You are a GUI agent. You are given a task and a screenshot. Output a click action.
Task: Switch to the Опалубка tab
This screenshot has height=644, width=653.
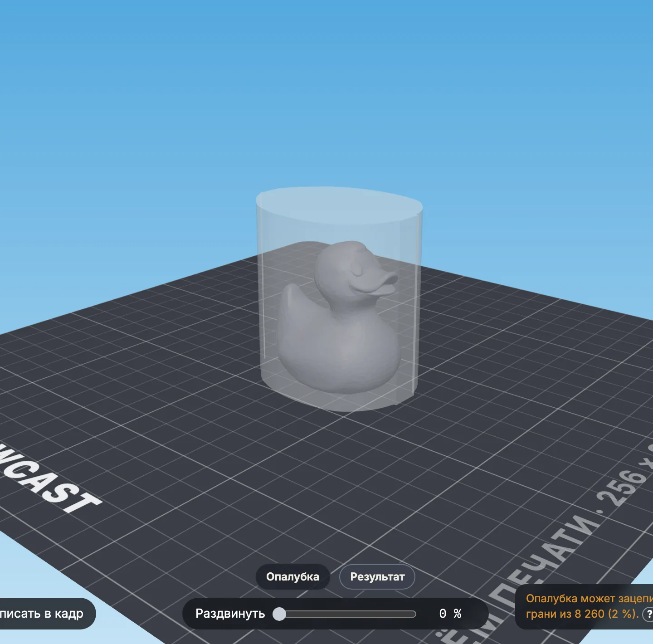click(292, 577)
